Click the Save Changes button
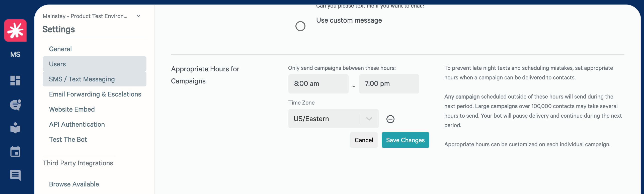This screenshot has height=194, width=644. pos(406,140)
